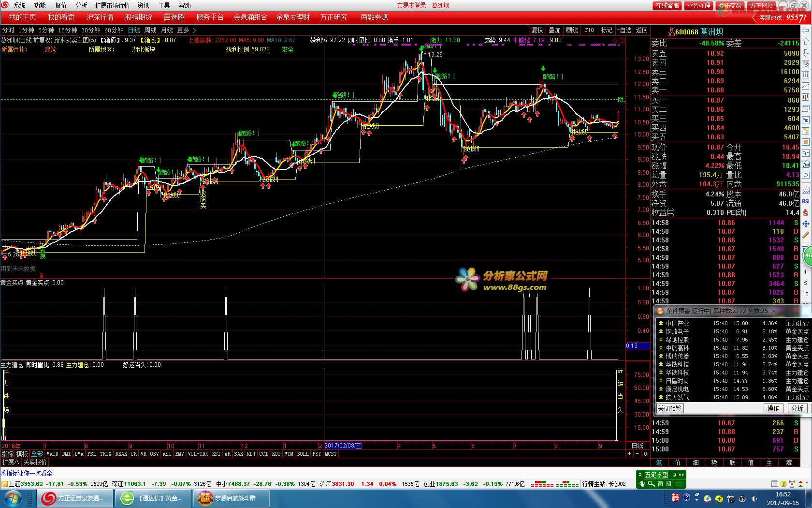Open the f(x) formula icon in sidebar
Image resolution: width=812 pixels, height=508 pixels.
click(x=806, y=164)
